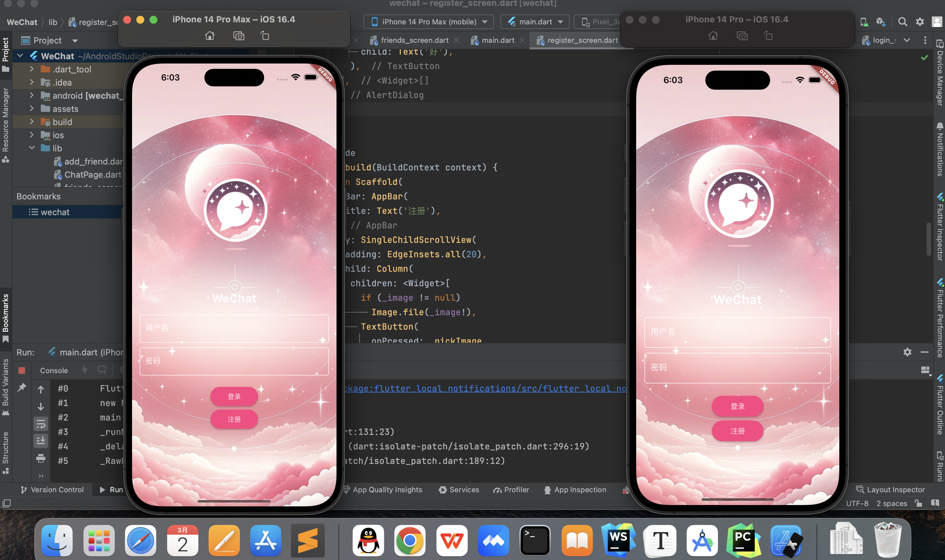
Task: Expand the android folder in project tree
Action: point(32,95)
